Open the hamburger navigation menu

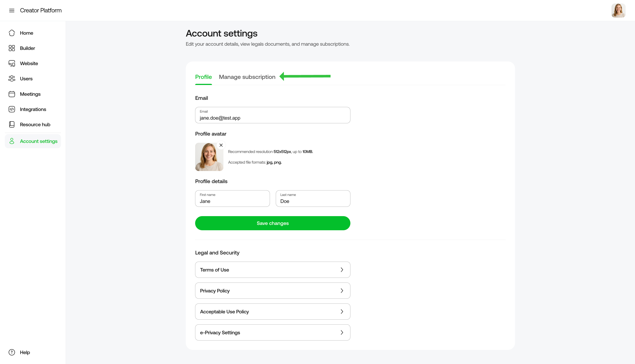[12, 10]
